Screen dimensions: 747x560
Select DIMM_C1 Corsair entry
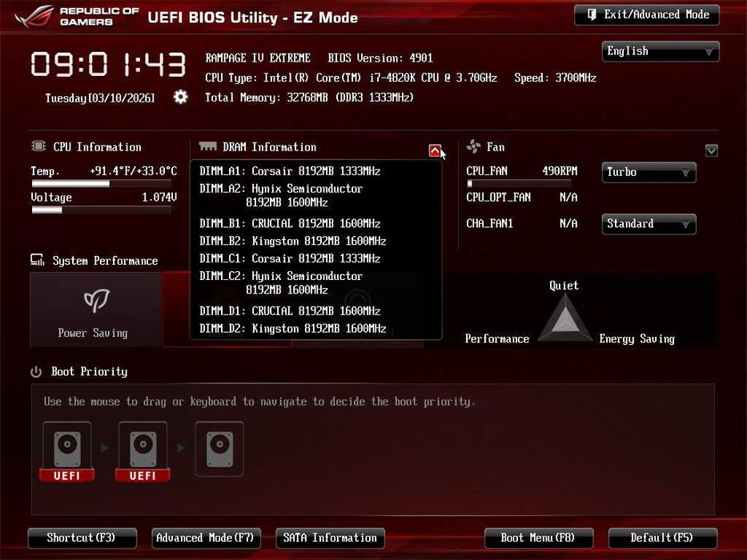pos(290,258)
